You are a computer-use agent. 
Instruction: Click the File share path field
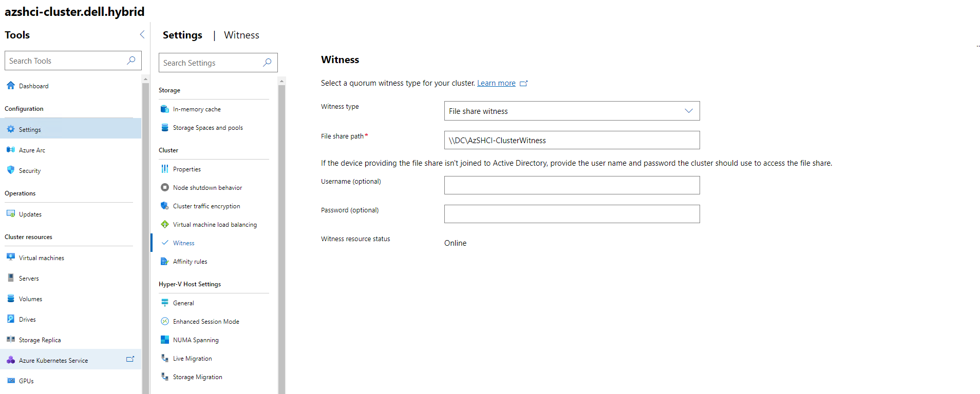571,140
